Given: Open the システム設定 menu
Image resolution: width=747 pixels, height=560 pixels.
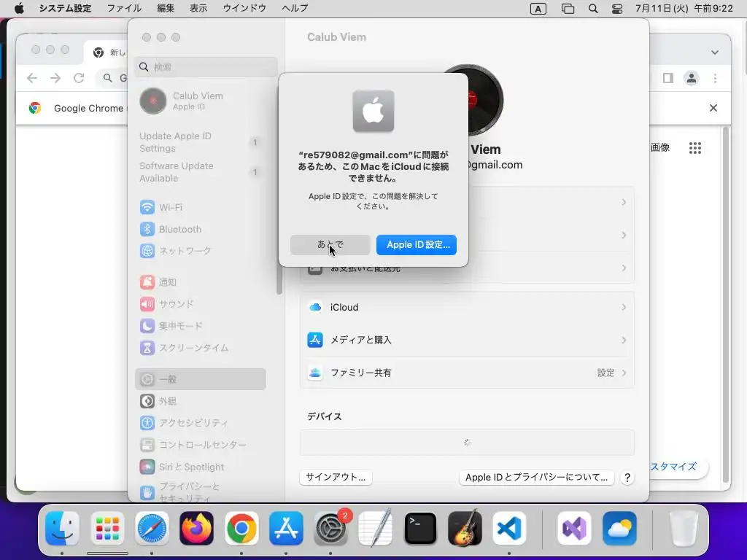Looking at the screenshot, I should 65,8.
